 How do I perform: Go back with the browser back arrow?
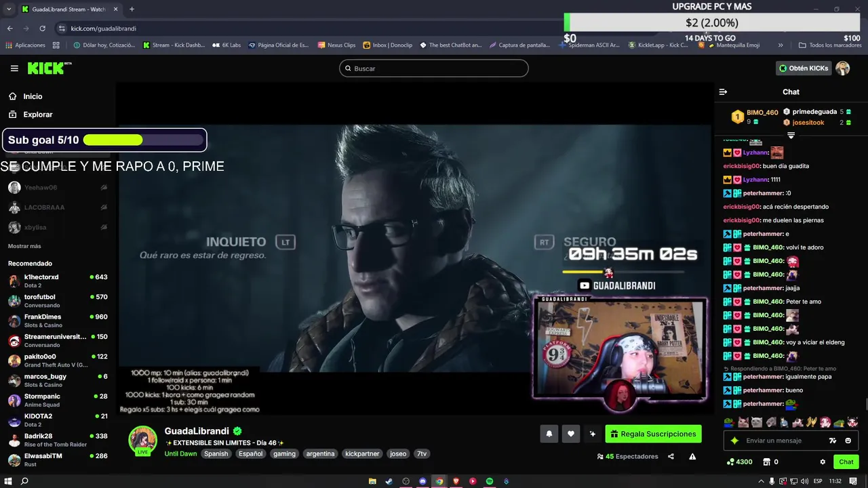click(x=10, y=28)
